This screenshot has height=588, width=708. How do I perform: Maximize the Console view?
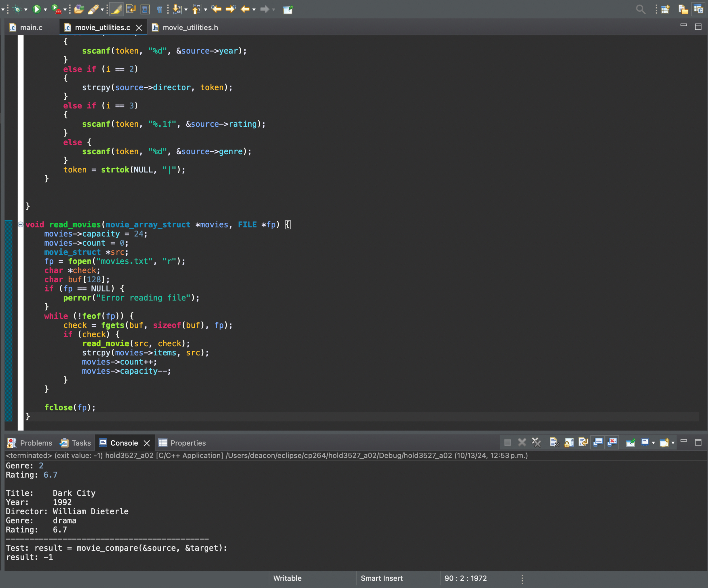[699, 442]
